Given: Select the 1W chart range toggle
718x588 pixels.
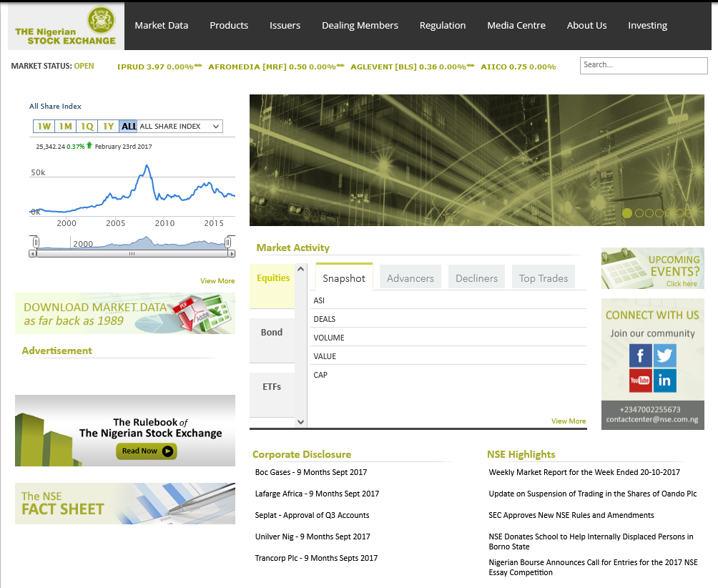Looking at the screenshot, I should click(x=44, y=127).
